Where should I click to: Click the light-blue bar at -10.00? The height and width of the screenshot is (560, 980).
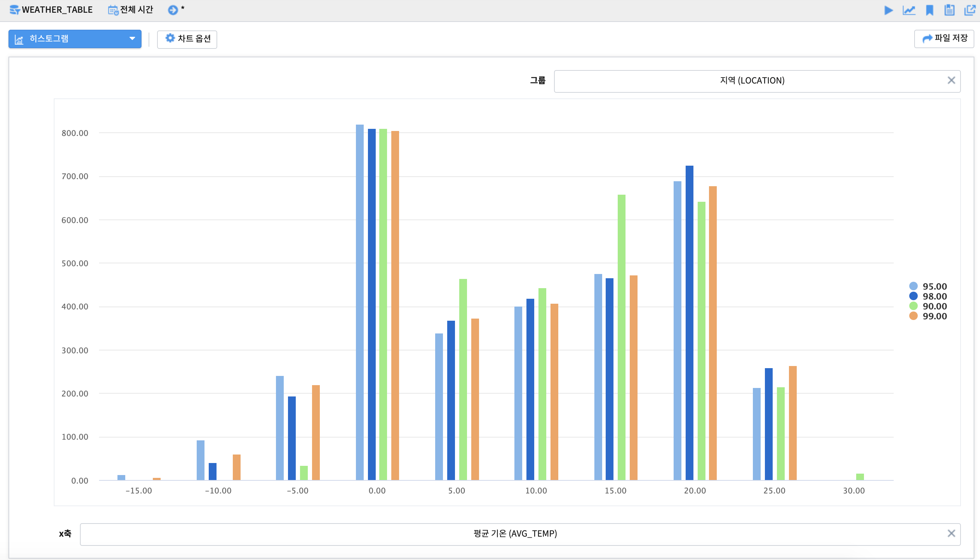[x=201, y=461]
